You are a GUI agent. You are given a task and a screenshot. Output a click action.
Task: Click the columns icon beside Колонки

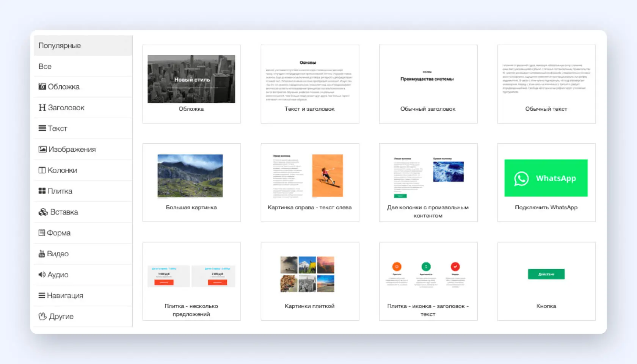click(42, 170)
